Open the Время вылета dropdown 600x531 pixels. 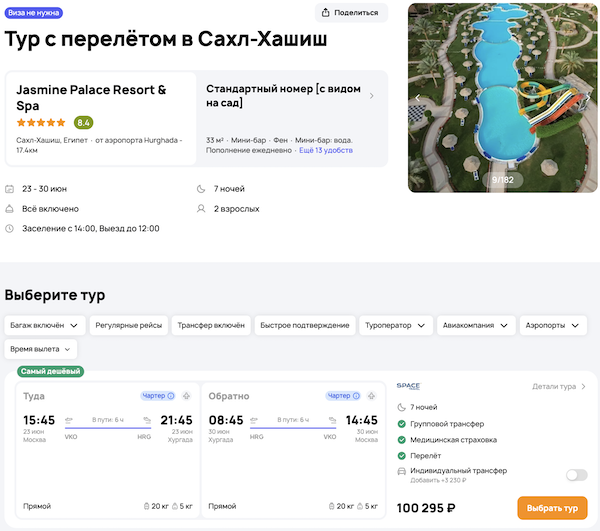point(41,349)
